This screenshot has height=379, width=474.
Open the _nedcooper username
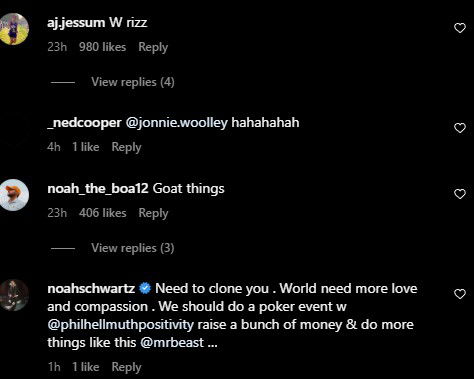[x=84, y=123]
